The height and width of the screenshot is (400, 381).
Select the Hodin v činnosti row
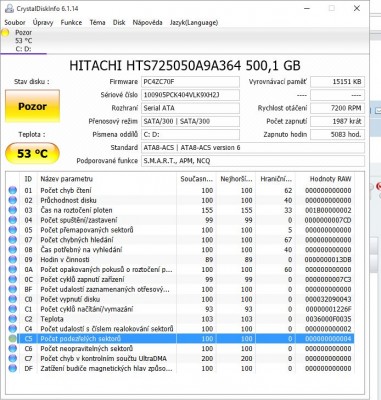[x=180, y=260]
